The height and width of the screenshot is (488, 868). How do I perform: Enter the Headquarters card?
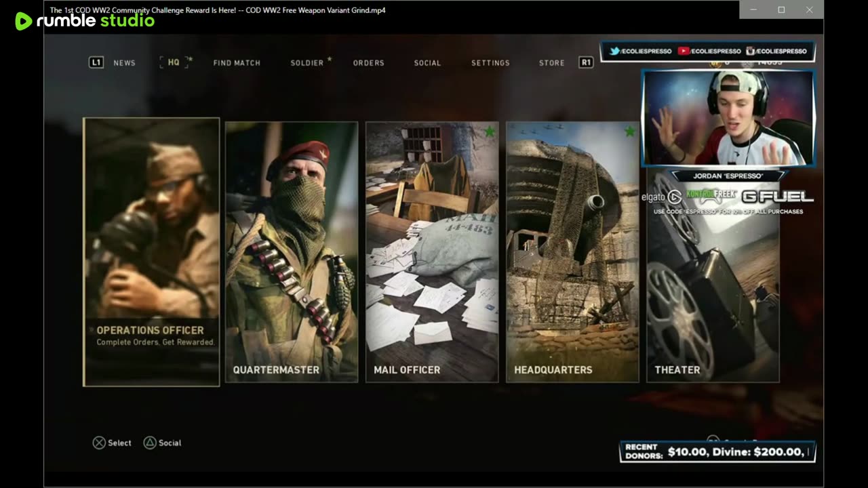click(x=572, y=252)
